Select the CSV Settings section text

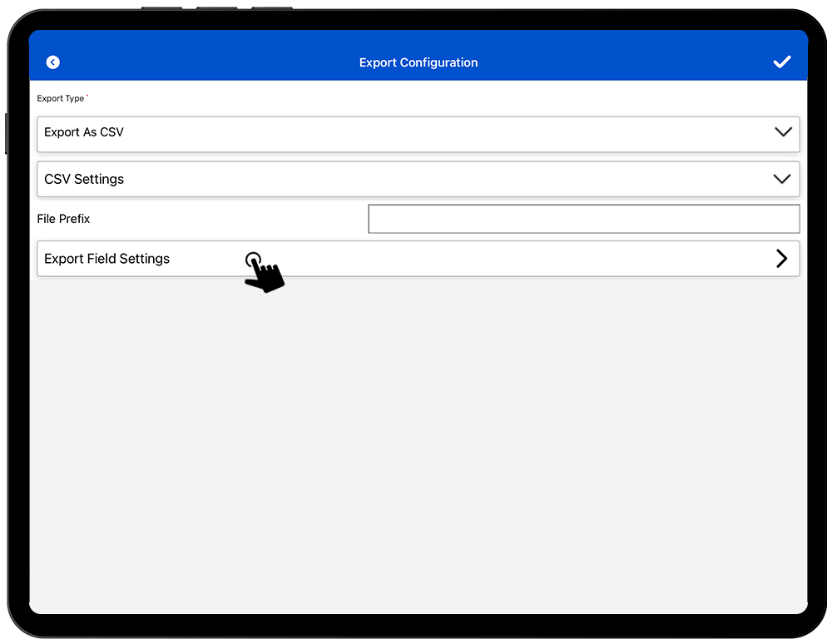pos(84,180)
